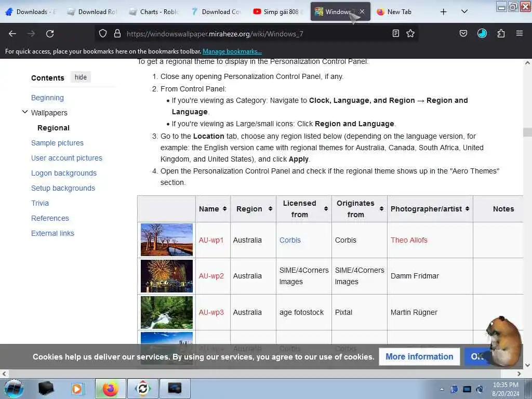Sort the table by Originates from column
532x399 pixels.
pyautogui.click(x=360, y=209)
